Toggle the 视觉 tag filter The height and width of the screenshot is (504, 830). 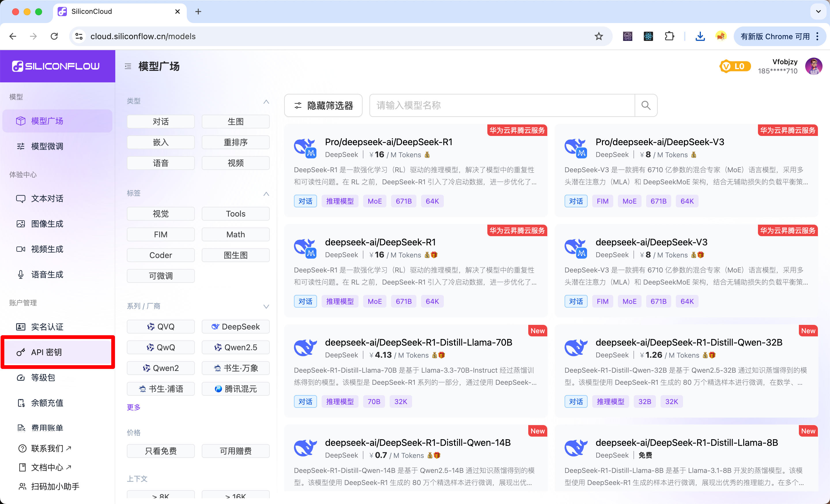(x=161, y=214)
